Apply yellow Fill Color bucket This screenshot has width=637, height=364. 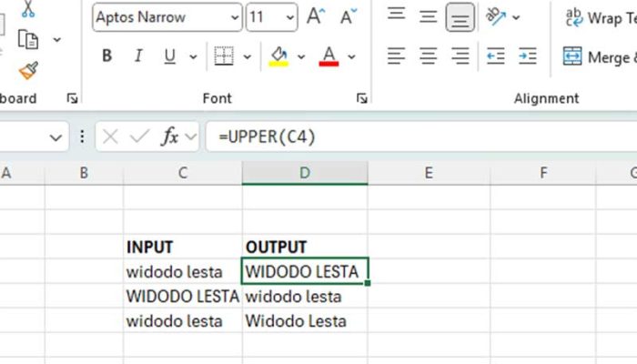pos(278,56)
